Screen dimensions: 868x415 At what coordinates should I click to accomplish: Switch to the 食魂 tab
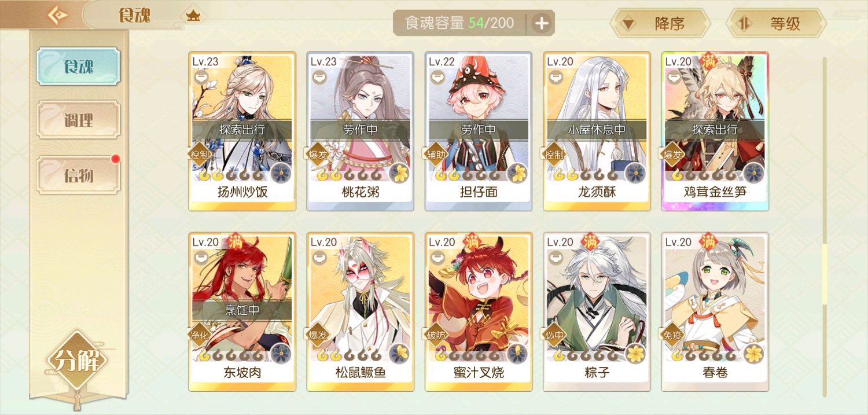click(x=78, y=66)
